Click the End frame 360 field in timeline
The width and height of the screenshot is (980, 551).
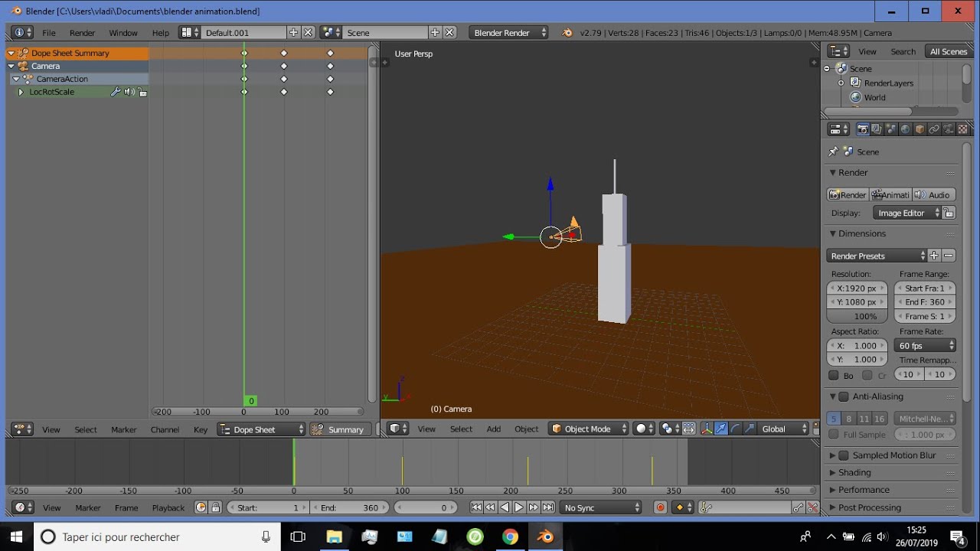[351, 507]
